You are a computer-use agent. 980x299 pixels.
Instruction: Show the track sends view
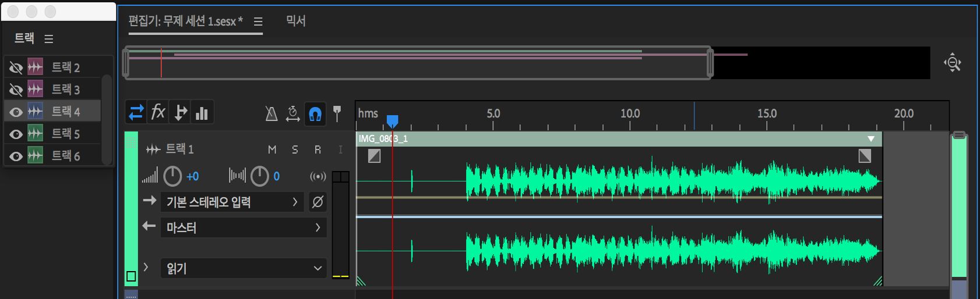click(x=181, y=112)
